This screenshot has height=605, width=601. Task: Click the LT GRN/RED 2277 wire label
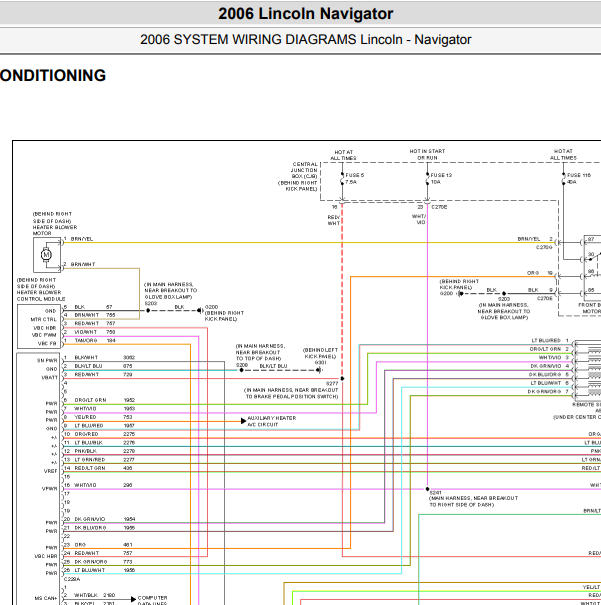click(x=105, y=460)
